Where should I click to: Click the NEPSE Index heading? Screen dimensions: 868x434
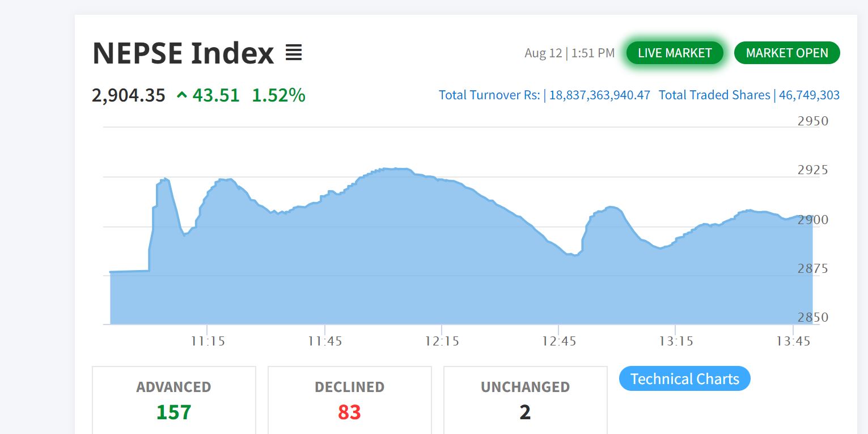(183, 53)
